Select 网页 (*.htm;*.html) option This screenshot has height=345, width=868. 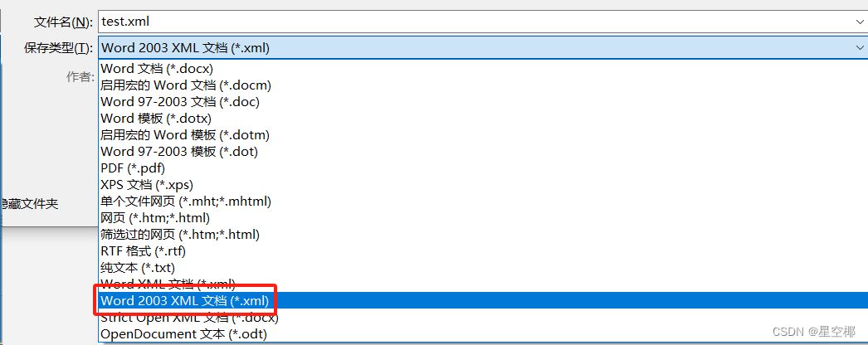pos(483,218)
